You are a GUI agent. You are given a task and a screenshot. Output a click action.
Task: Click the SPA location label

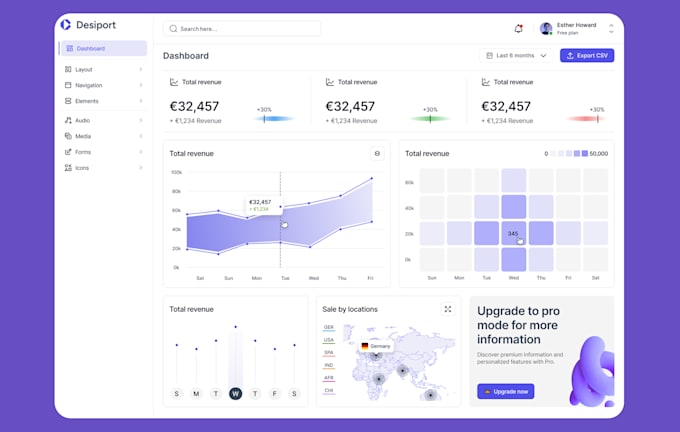pos(329,353)
